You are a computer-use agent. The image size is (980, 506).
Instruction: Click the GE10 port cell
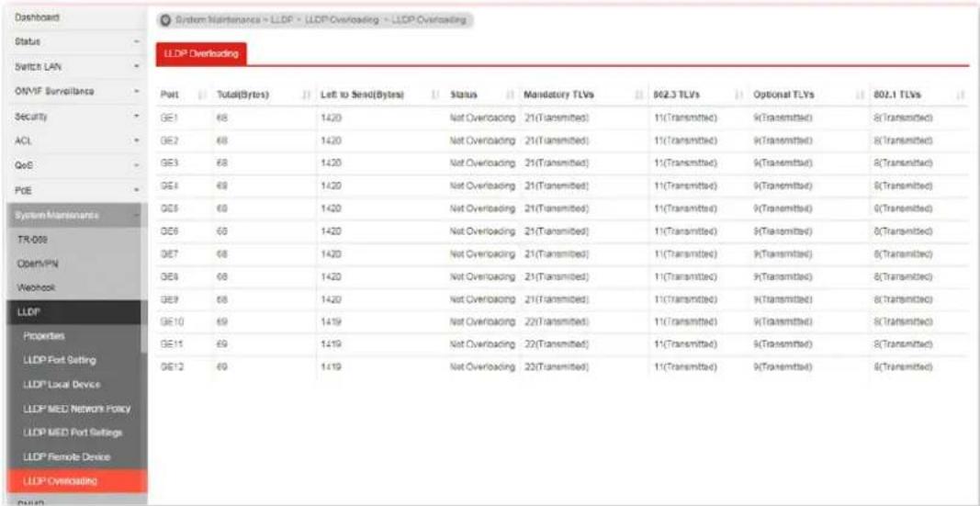click(170, 322)
